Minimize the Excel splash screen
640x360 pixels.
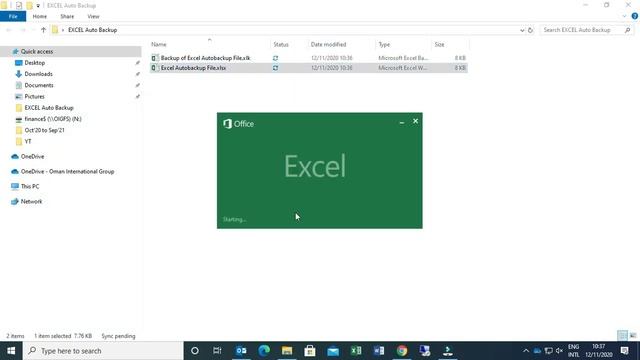402,122
